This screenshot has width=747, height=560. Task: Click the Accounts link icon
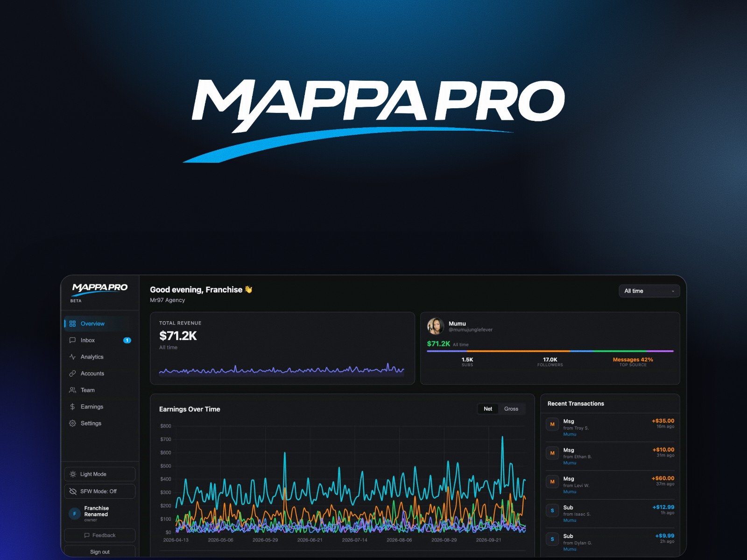72,373
